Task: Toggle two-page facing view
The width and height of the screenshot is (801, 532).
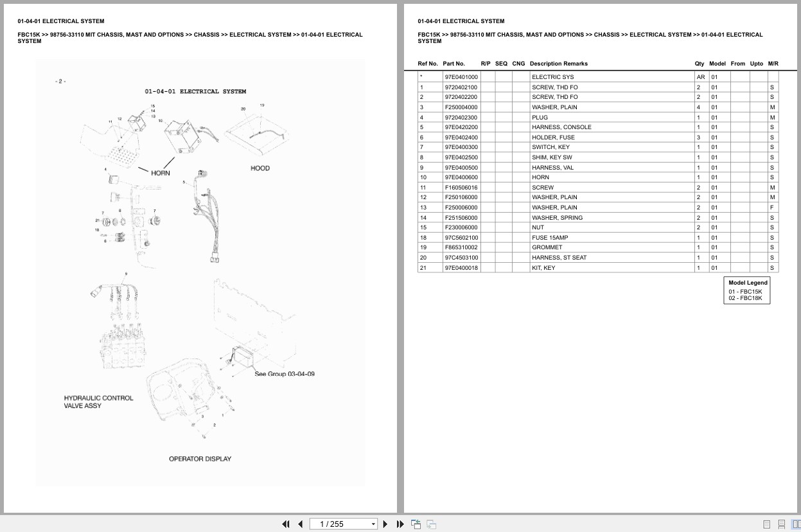Action: [796, 524]
